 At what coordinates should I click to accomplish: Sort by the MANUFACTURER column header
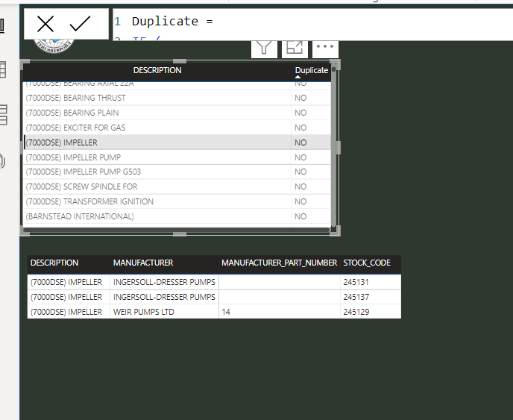[x=143, y=263]
